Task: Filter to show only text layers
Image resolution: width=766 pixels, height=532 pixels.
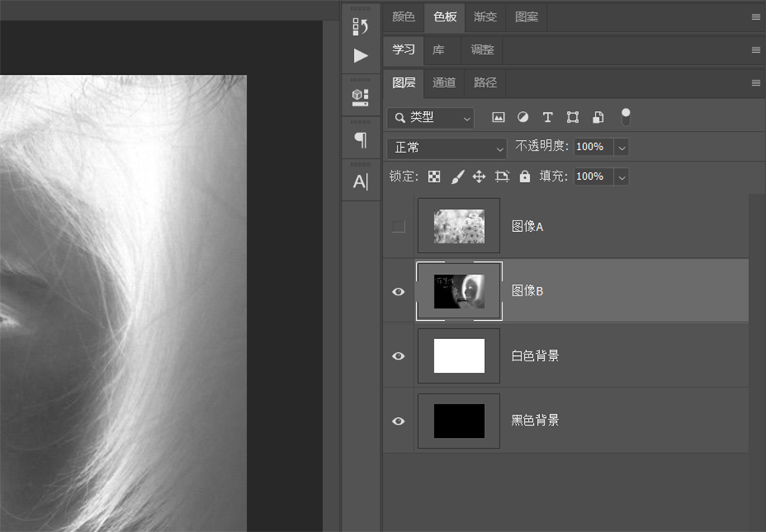Action: pyautogui.click(x=547, y=117)
